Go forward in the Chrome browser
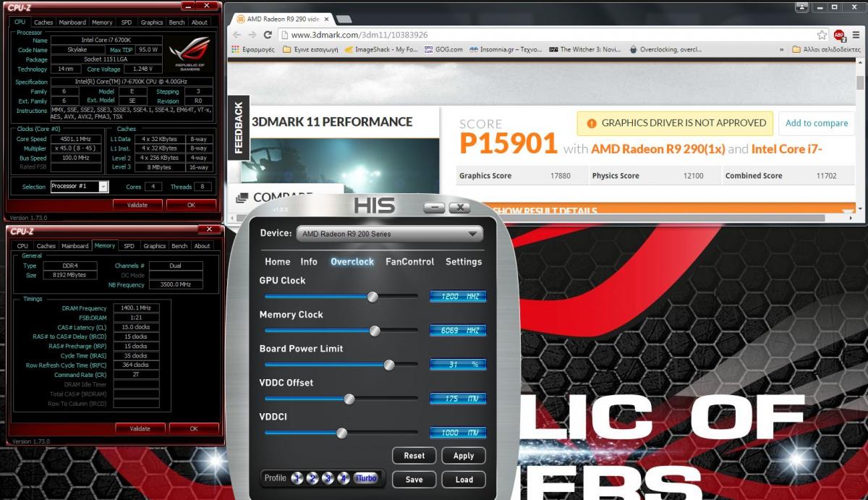Image resolution: width=868 pixels, height=500 pixels. pyautogui.click(x=252, y=35)
